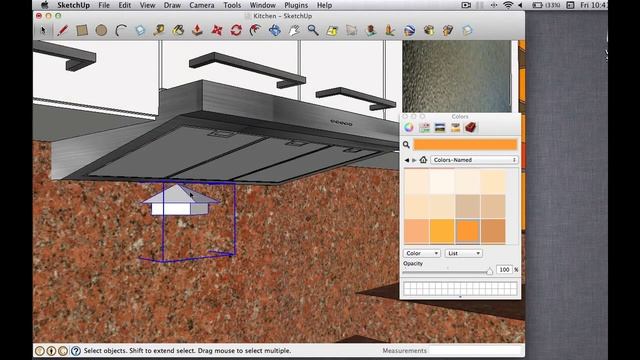The height and width of the screenshot is (360, 640).
Task: Expand swatch drawer arrow below grid
Action: (460, 297)
